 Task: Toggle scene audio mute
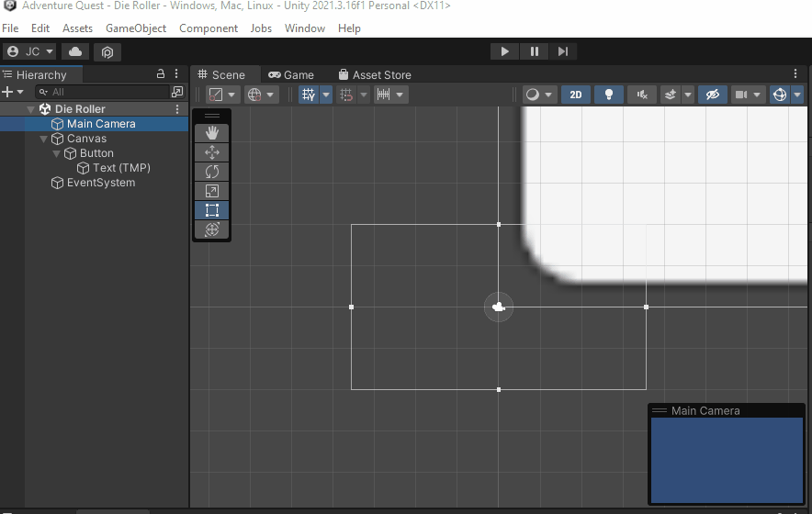(x=642, y=95)
